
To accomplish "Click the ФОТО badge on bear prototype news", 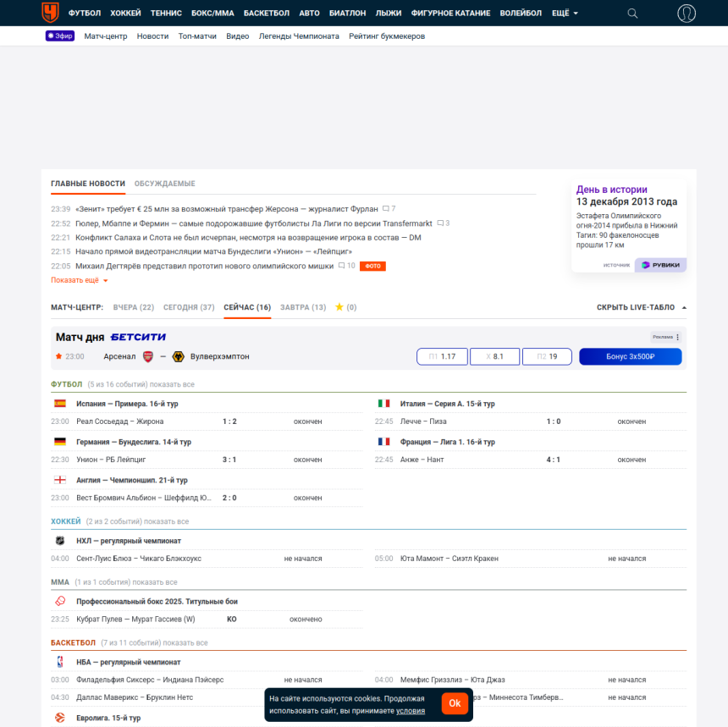I will pos(372,266).
